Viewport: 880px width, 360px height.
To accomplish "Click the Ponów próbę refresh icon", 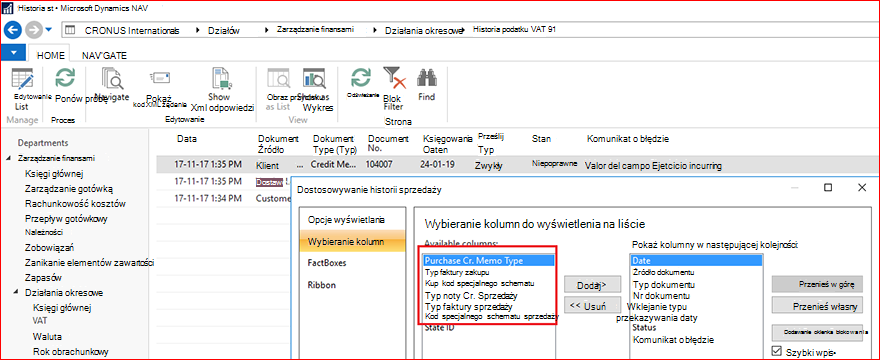I will pyautogui.click(x=65, y=78).
